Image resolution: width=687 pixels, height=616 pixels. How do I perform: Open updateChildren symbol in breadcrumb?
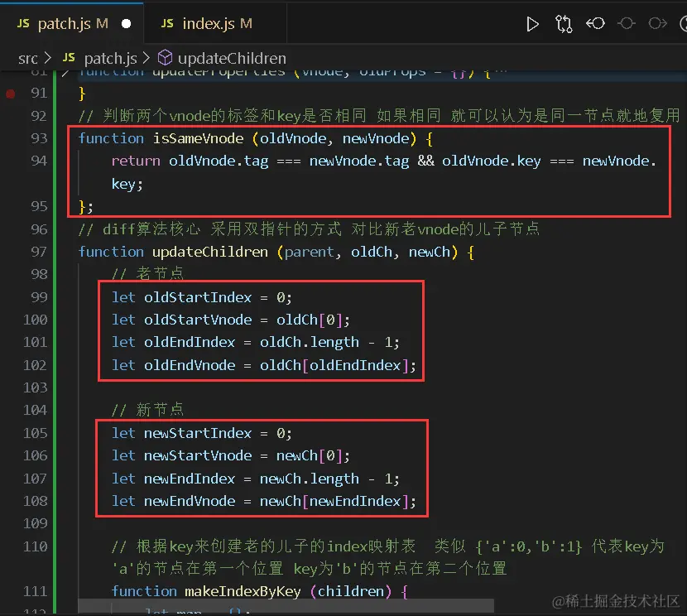pos(232,58)
